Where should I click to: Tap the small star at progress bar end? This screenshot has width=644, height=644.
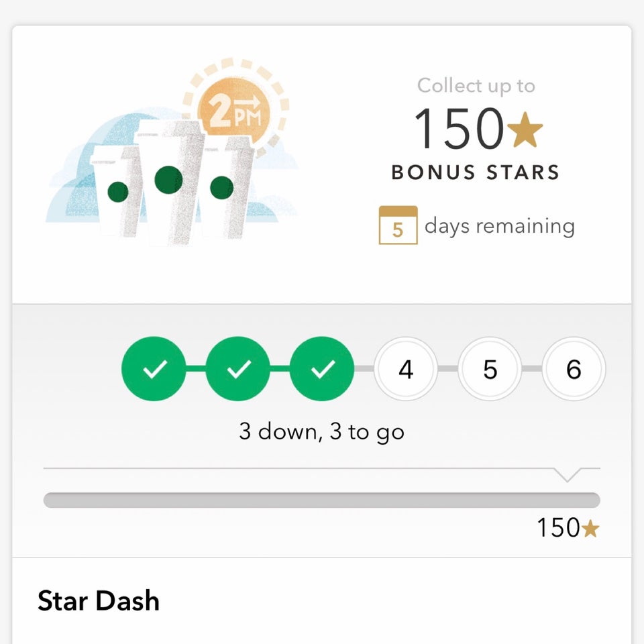pyautogui.click(x=590, y=529)
